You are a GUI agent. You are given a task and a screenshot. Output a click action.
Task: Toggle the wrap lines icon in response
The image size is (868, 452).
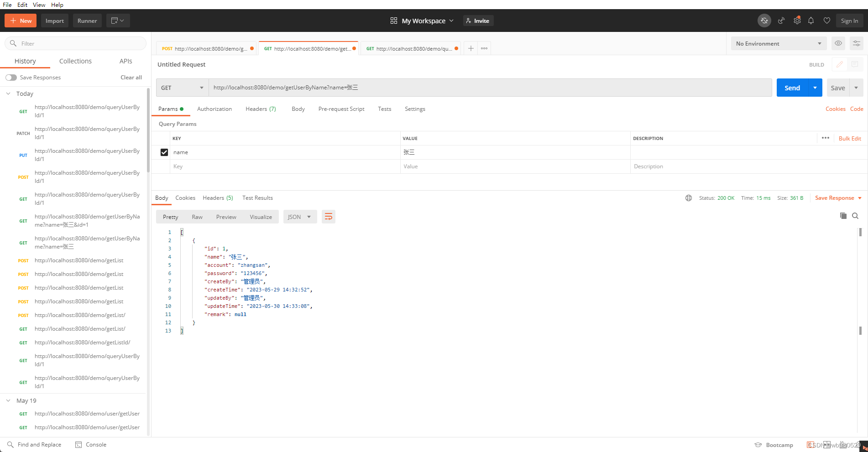329,217
